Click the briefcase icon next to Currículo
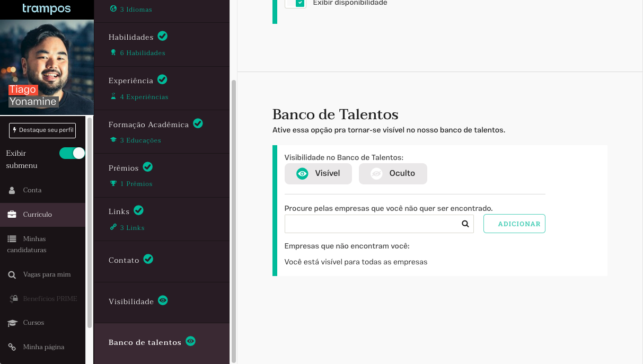 point(12,215)
